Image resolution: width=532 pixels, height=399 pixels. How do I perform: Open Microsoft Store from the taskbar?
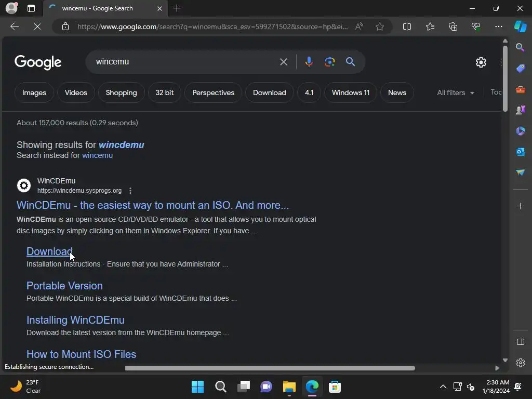335,387
